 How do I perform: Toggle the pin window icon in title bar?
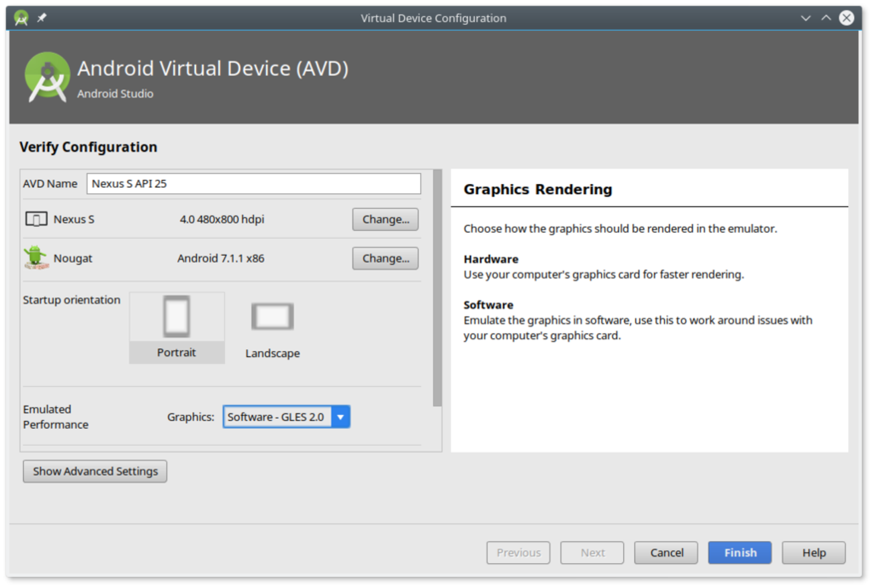[x=42, y=18]
